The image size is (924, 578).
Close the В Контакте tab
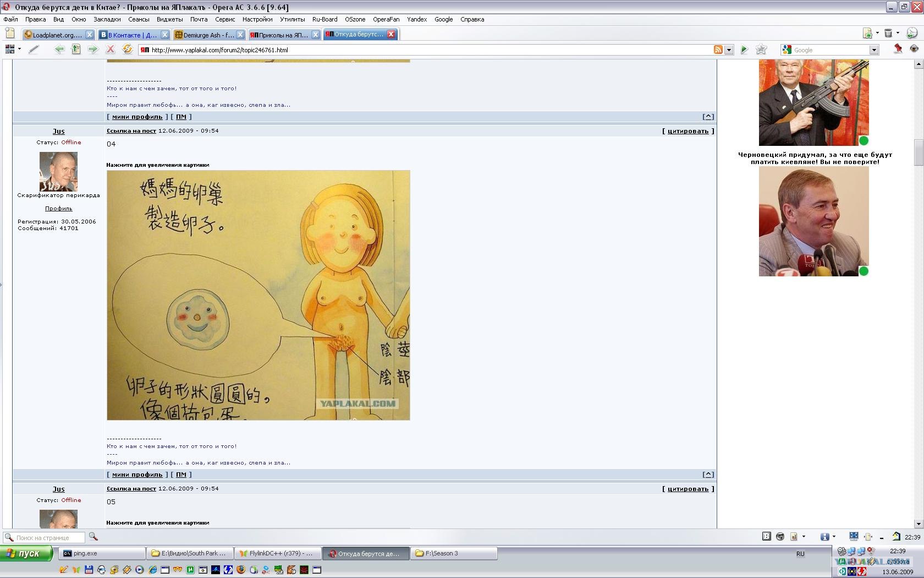[x=164, y=35]
